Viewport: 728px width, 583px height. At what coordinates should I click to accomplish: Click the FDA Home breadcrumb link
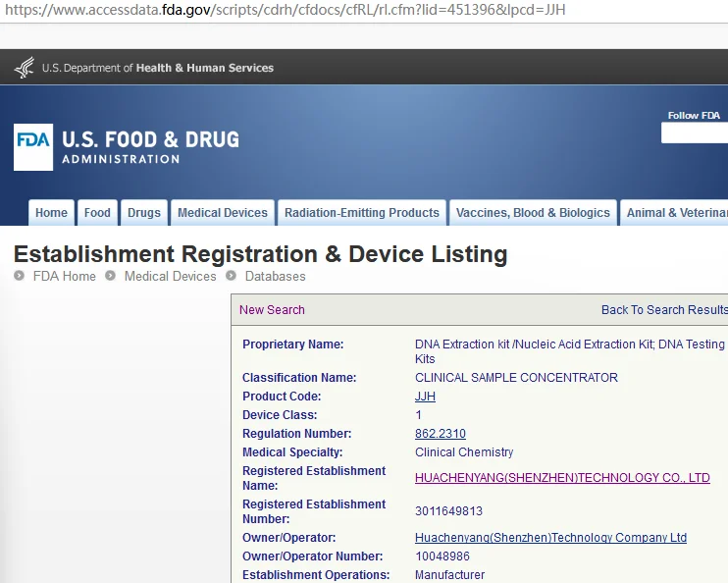click(x=65, y=277)
